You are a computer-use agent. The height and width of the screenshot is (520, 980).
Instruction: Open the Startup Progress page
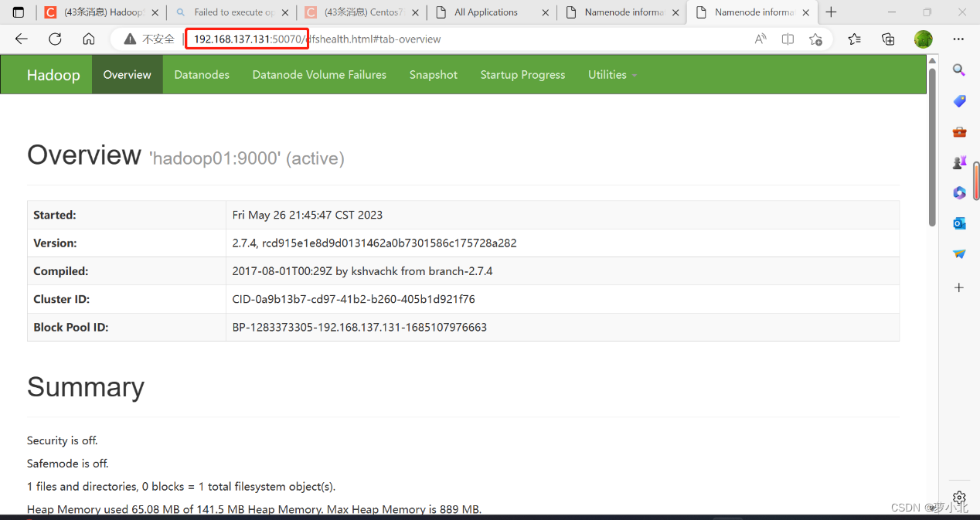click(522, 75)
